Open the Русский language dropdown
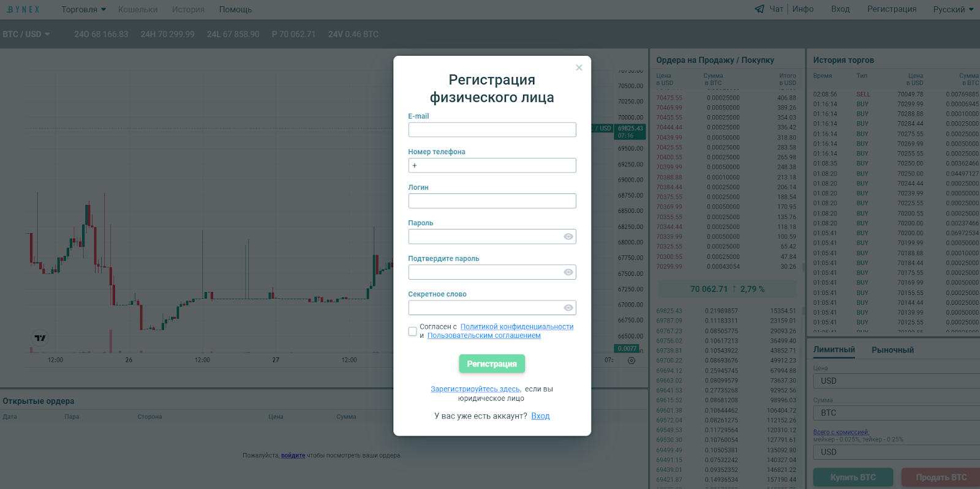This screenshot has height=489, width=980. coord(953,9)
